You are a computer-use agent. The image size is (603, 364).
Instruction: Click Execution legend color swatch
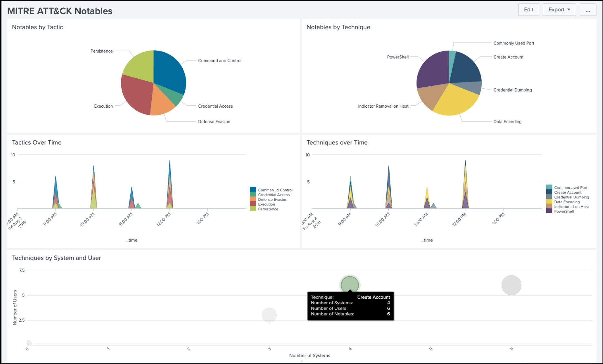(253, 204)
